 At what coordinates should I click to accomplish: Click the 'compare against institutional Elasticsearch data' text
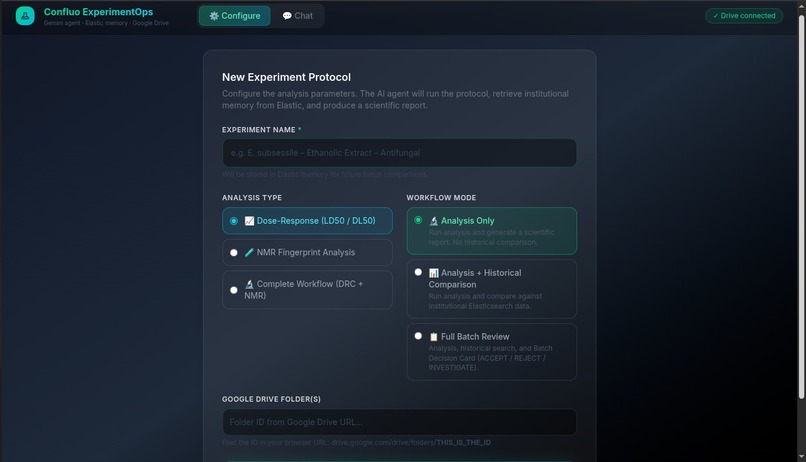pyautogui.click(x=485, y=301)
